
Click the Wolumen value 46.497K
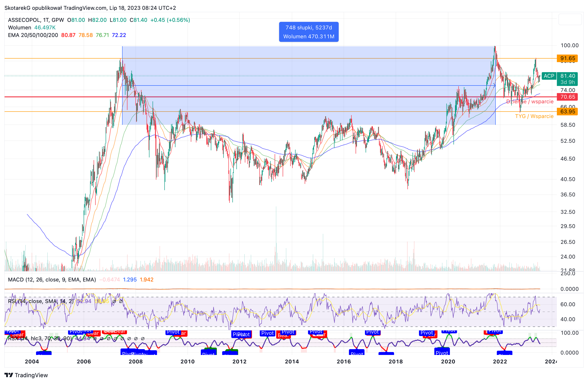point(45,27)
